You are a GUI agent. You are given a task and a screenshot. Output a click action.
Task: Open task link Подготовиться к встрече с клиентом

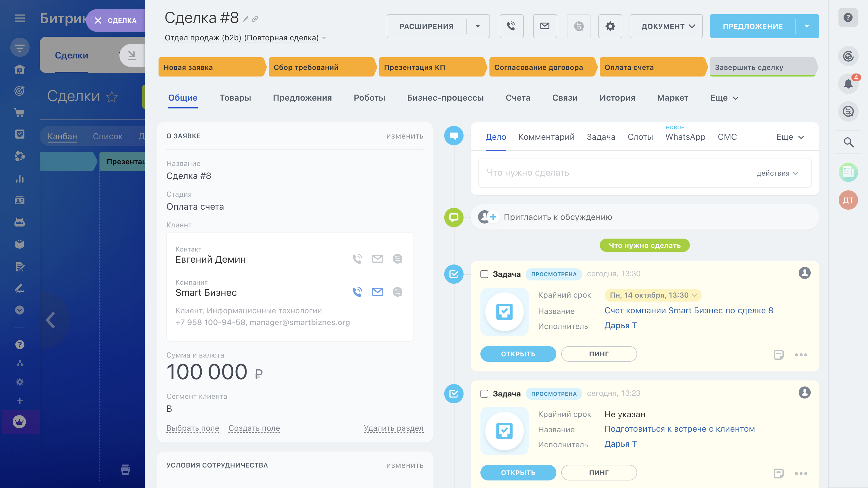tap(679, 429)
